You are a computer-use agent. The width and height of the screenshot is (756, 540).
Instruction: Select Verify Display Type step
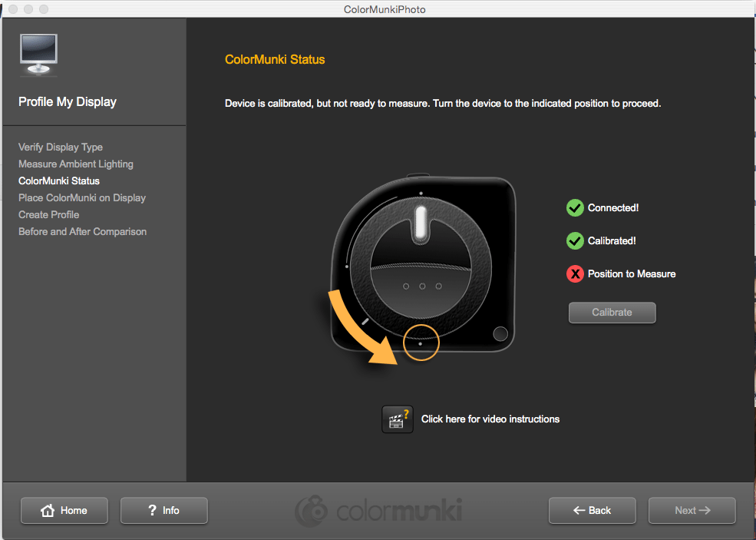(x=61, y=147)
